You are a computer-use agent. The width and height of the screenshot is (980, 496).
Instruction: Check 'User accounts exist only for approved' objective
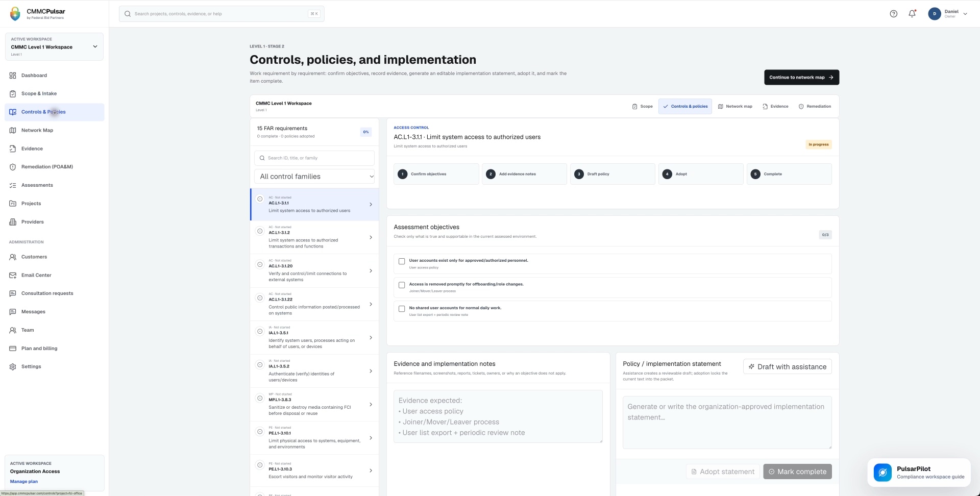tap(402, 261)
